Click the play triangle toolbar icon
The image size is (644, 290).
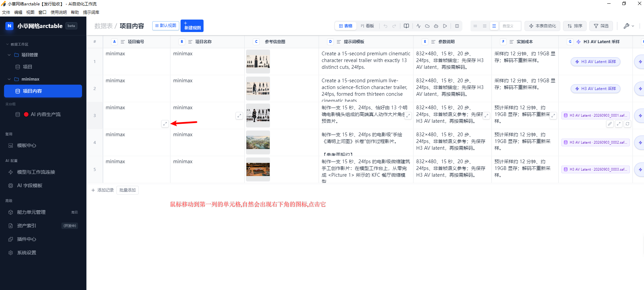pos(445,26)
